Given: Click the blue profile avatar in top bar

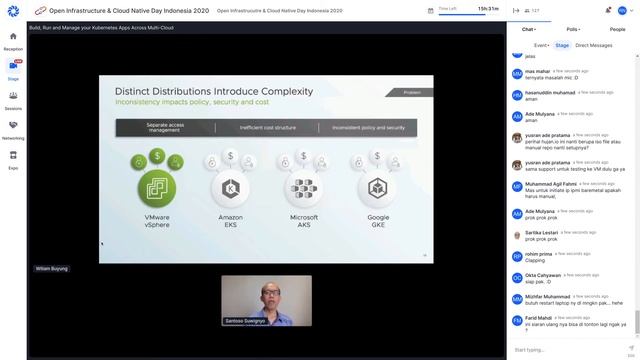Looking at the screenshot, I should 622,11.
